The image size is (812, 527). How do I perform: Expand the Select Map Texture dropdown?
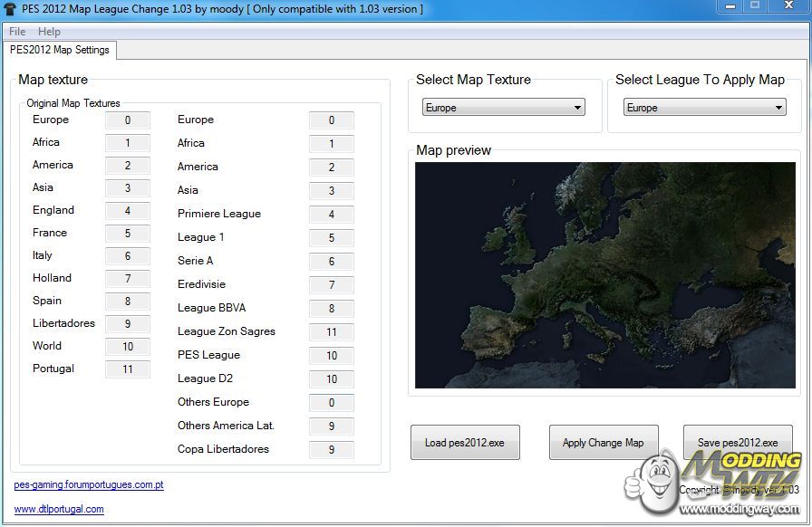pyautogui.click(x=504, y=108)
